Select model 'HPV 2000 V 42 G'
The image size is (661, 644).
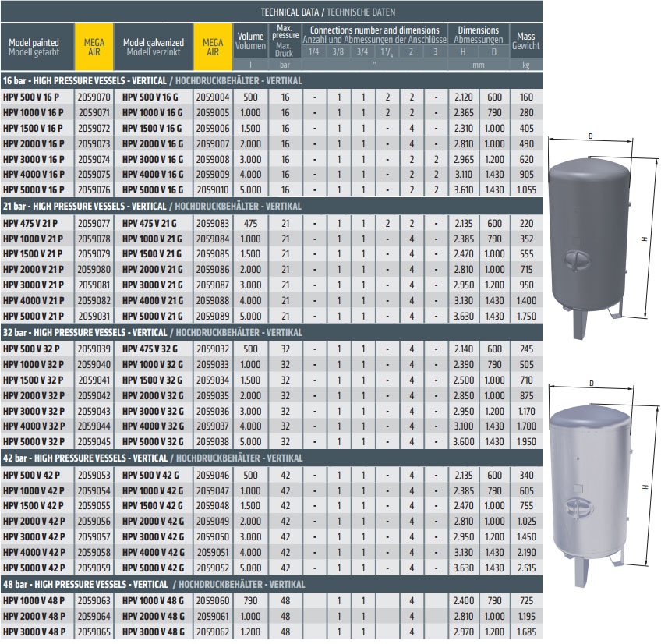(x=154, y=522)
